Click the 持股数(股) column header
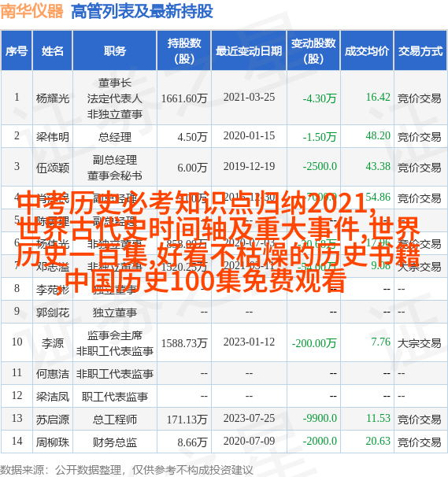 click(x=184, y=51)
